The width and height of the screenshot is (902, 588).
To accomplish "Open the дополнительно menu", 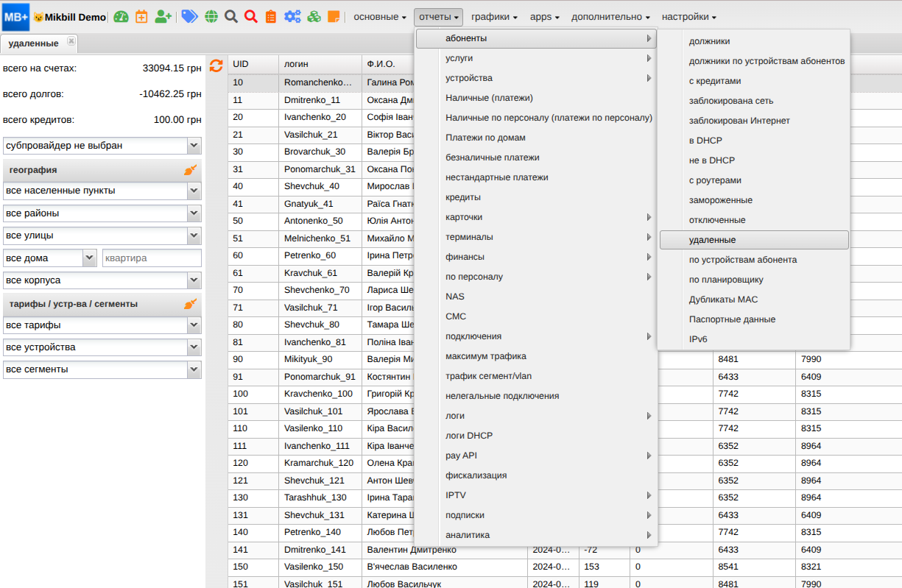I will (x=610, y=16).
